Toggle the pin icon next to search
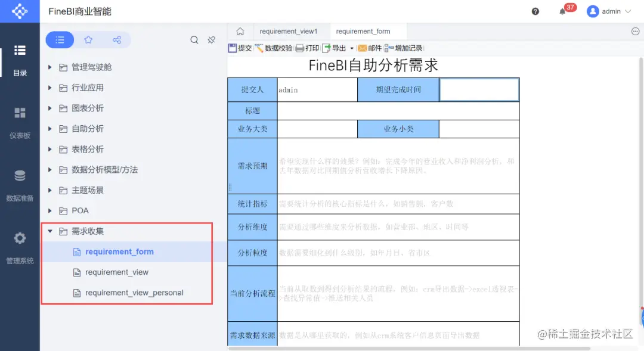644x351 pixels. click(x=211, y=39)
